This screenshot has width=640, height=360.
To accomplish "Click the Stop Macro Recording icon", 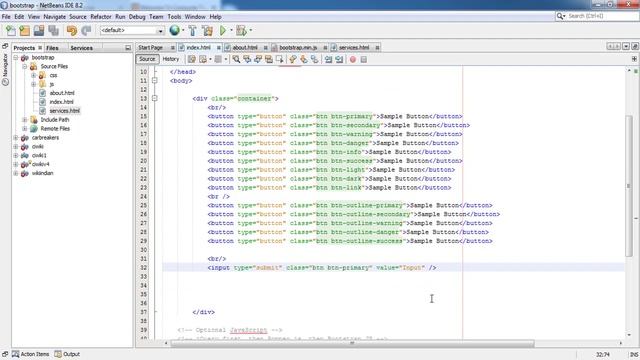I will (364, 60).
